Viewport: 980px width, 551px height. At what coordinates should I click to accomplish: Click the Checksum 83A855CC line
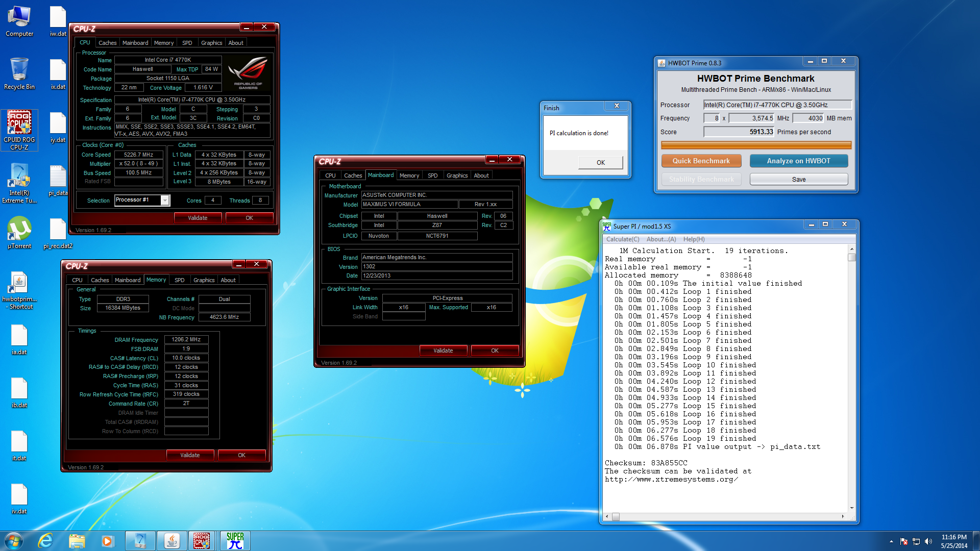coord(646,463)
